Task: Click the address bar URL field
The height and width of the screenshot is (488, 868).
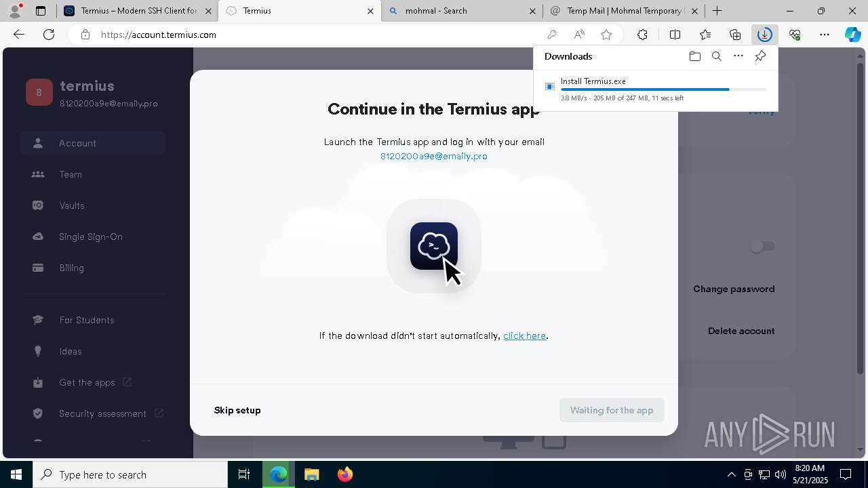Action: coord(319,35)
